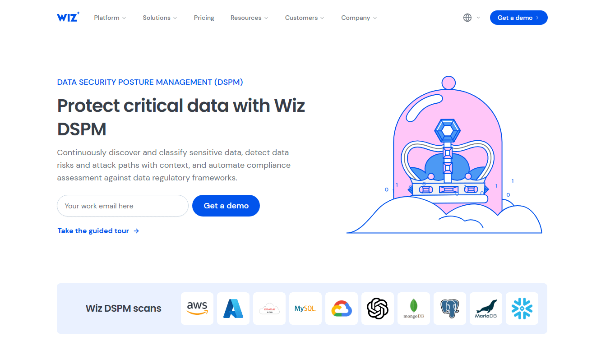601x364 pixels.
Task: Click the MongoDB logo tile
Action: [414, 309]
